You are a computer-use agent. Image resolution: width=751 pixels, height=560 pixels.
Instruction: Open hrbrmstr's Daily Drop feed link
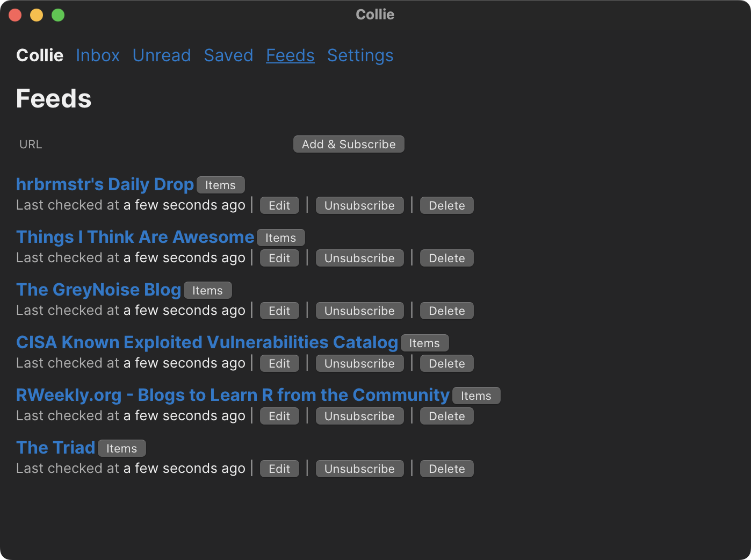[105, 184]
